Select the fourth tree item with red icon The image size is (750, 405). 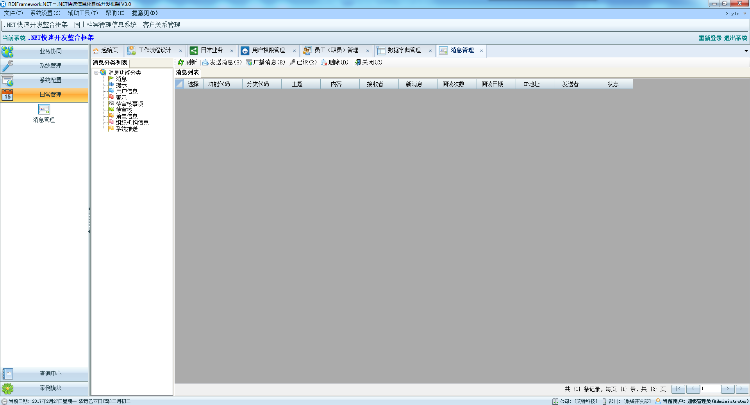(118, 98)
